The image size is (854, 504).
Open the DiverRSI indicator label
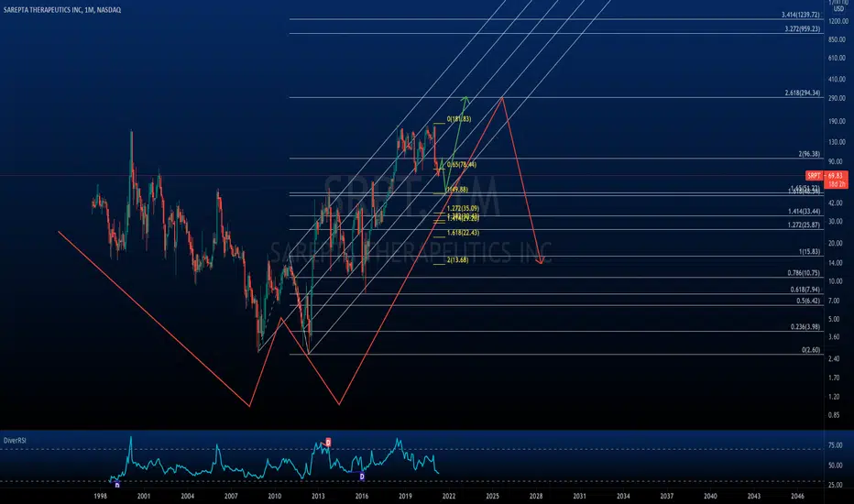tap(15, 440)
